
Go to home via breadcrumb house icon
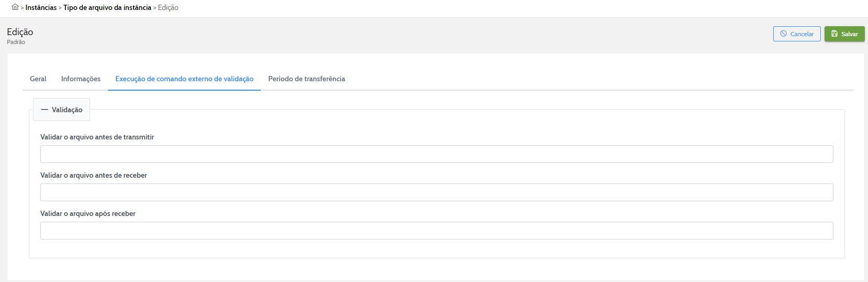pyautogui.click(x=15, y=7)
